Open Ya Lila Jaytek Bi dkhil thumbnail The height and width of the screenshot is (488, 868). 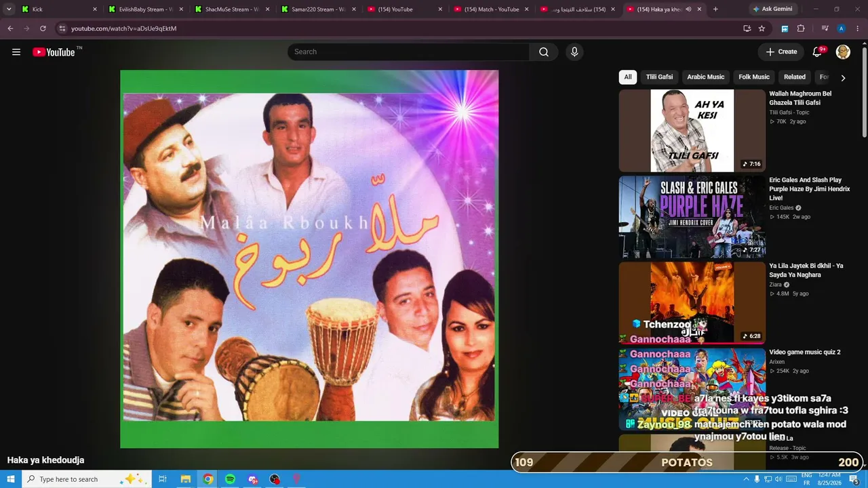click(x=692, y=303)
